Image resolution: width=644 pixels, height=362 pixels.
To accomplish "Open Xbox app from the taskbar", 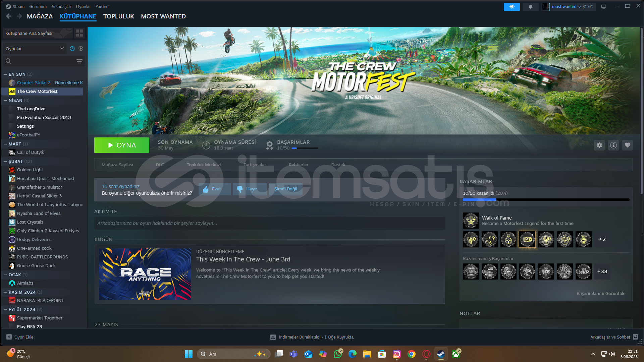I will coord(455,354).
